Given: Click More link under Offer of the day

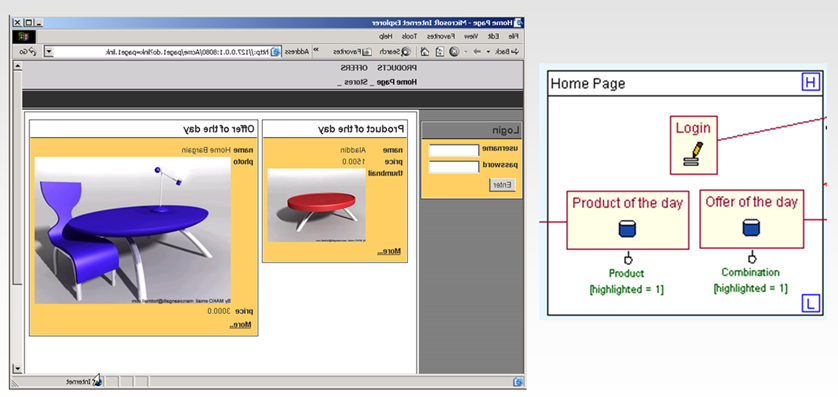Looking at the screenshot, I should (x=240, y=325).
